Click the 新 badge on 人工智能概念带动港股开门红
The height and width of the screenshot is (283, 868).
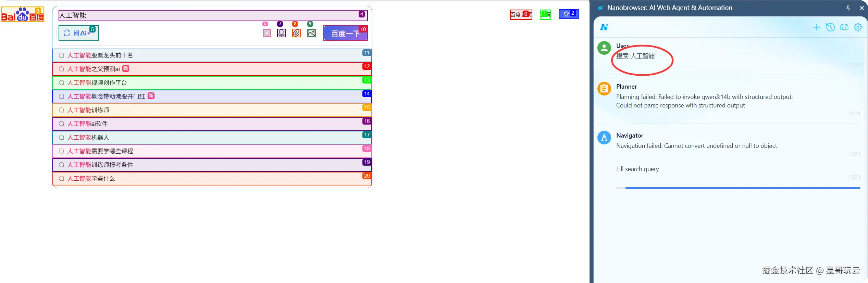pos(151,96)
